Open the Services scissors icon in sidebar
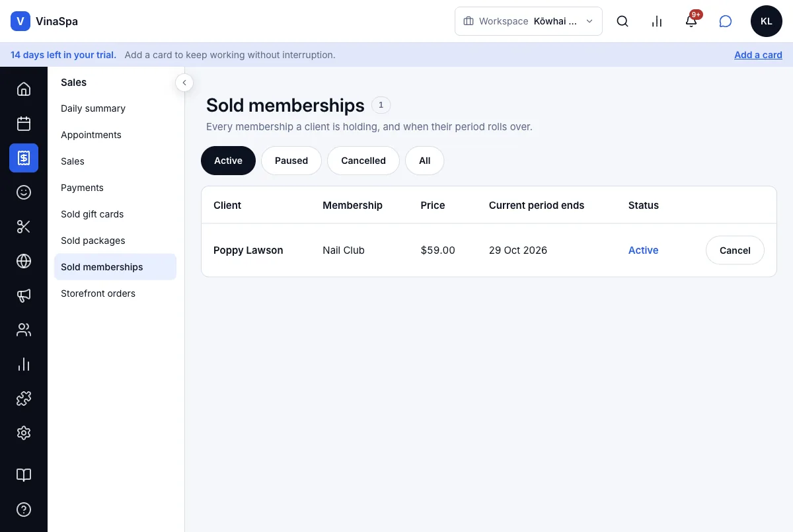Screen dimensions: 793x532 pyautogui.click(x=24, y=227)
